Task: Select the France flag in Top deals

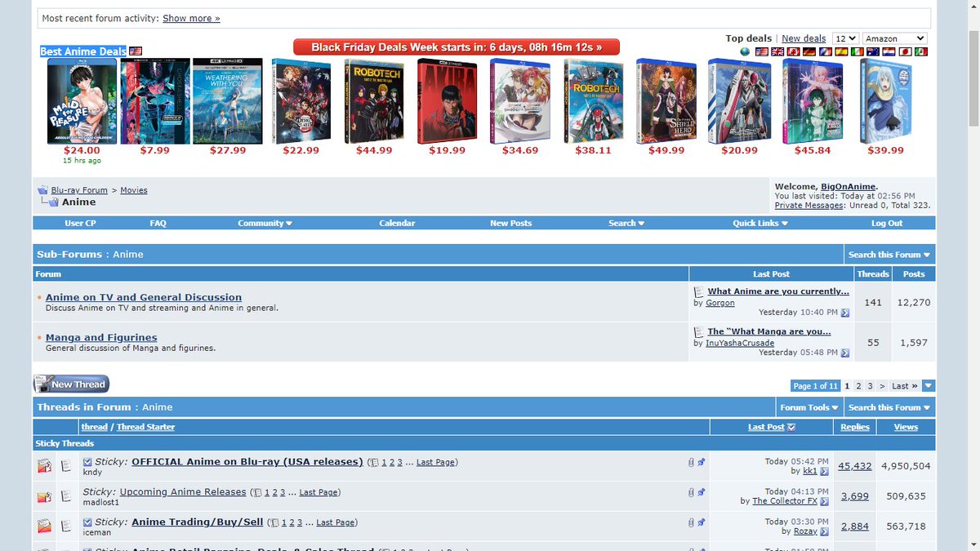Action: (826, 51)
